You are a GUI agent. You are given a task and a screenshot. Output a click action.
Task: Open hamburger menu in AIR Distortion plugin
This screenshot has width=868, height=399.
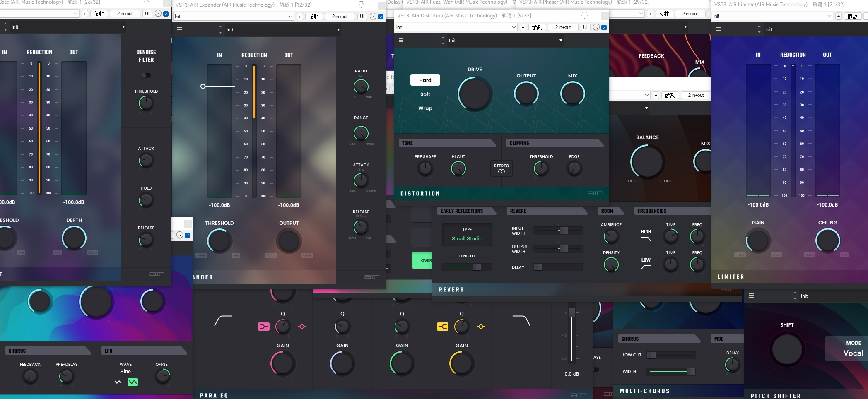tap(401, 40)
